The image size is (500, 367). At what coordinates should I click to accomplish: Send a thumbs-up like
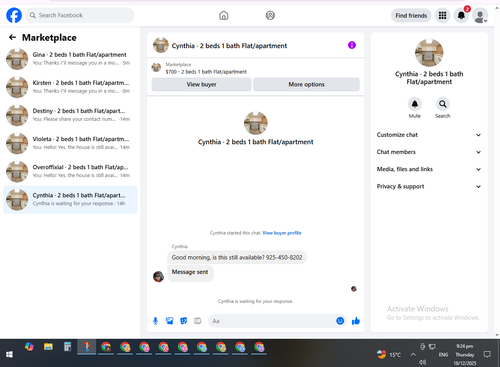coord(356,321)
